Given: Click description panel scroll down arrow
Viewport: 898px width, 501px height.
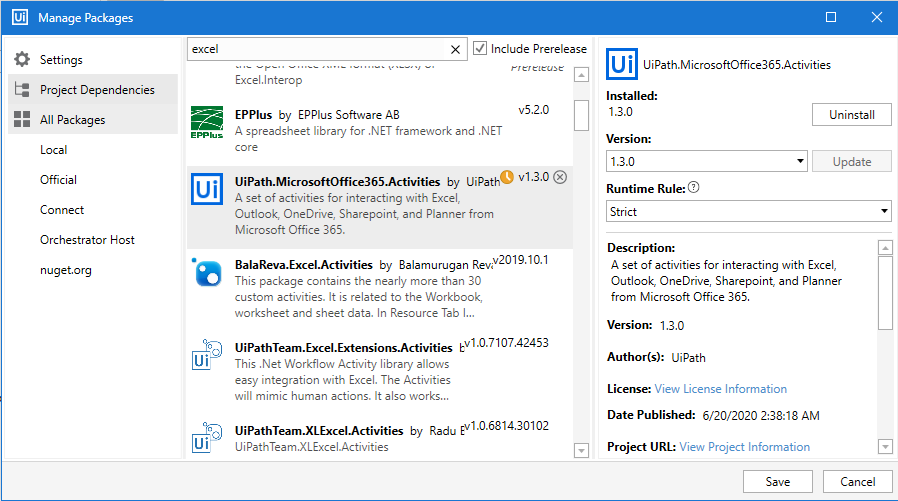Looking at the screenshot, I should pos(885,447).
